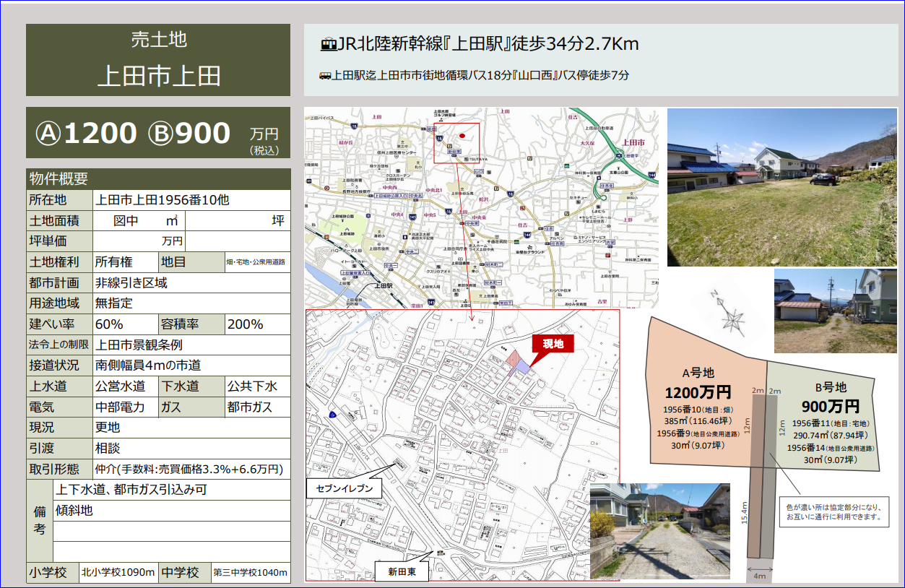Open the large grassy lot photo

(x=781, y=188)
